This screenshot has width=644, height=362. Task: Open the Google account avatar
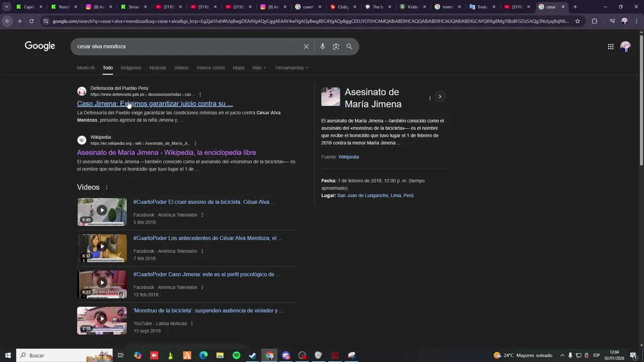click(625, 46)
